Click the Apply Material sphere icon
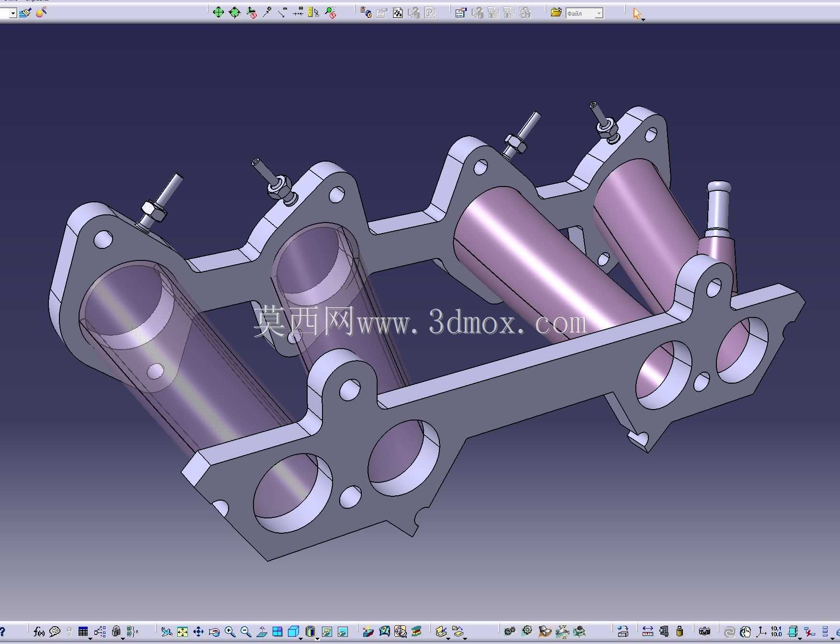 pyautogui.click(x=41, y=12)
